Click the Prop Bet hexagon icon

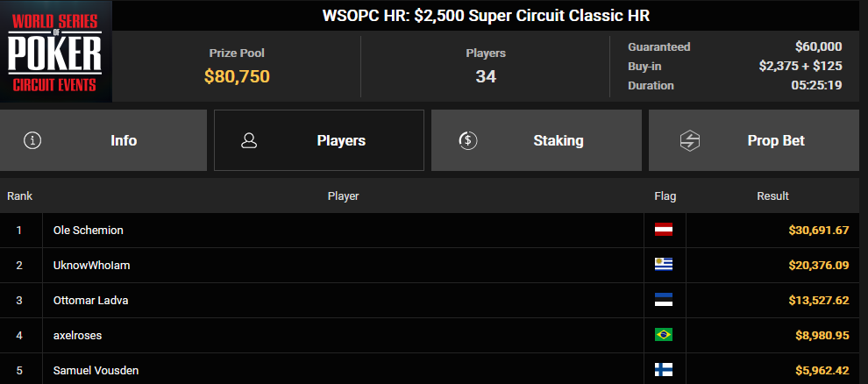pos(690,140)
